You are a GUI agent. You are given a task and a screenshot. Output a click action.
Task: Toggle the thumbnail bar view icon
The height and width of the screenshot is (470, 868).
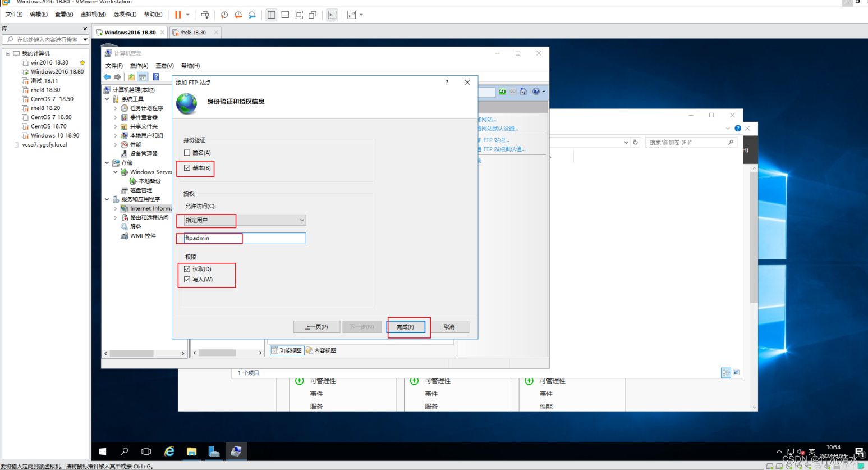point(285,15)
